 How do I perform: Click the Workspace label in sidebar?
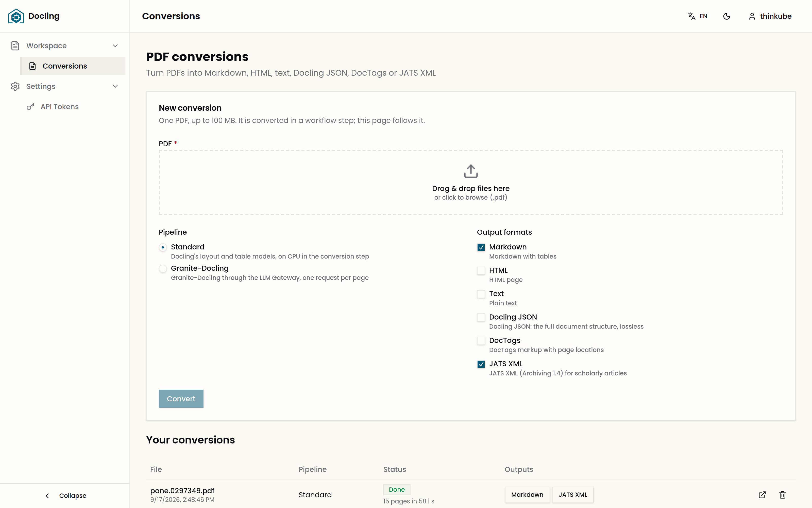47,46
